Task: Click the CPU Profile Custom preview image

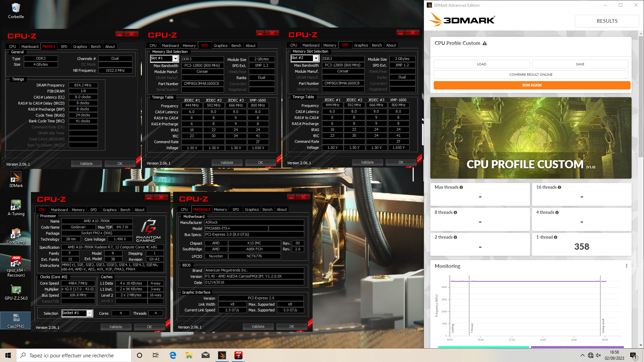Action: [531, 138]
